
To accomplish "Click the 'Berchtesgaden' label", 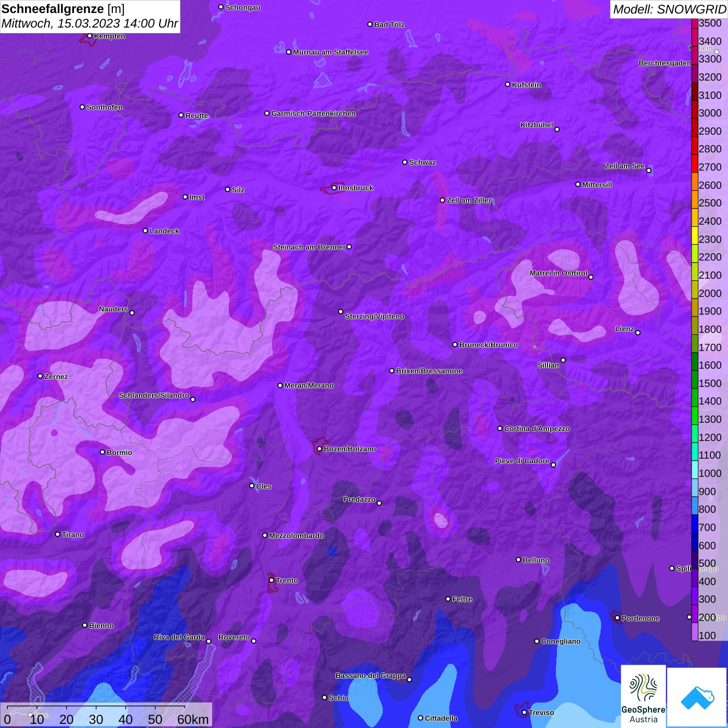I will [x=665, y=63].
